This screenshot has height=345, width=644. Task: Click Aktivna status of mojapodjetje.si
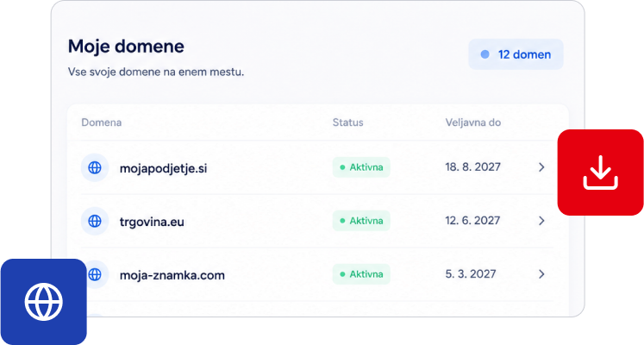tap(361, 167)
